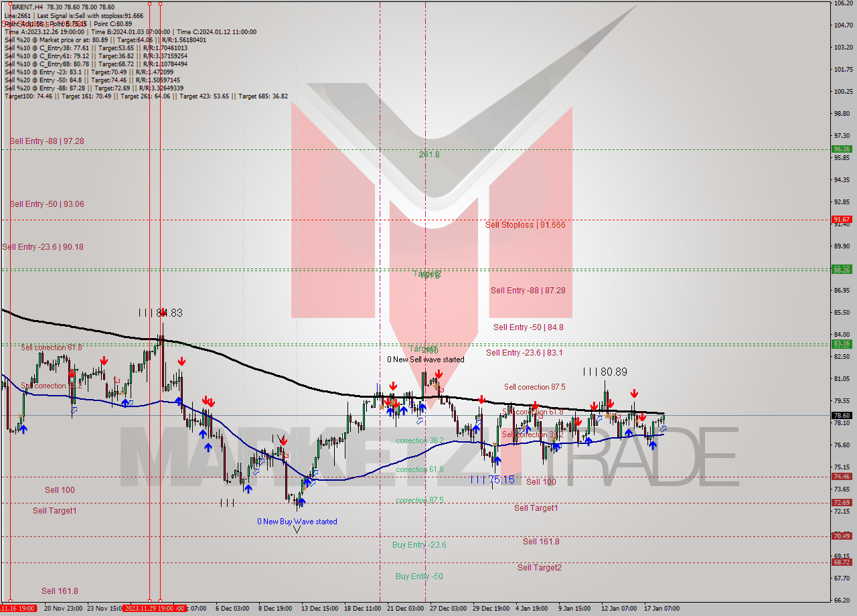Click the '17 Jan 07:00' time axis label

coord(661,609)
